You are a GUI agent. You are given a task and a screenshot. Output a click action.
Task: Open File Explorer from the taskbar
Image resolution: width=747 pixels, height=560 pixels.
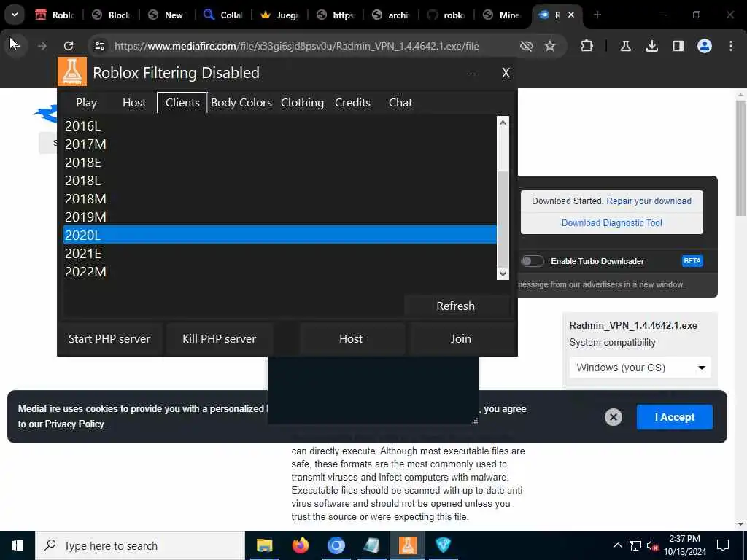point(264,545)
